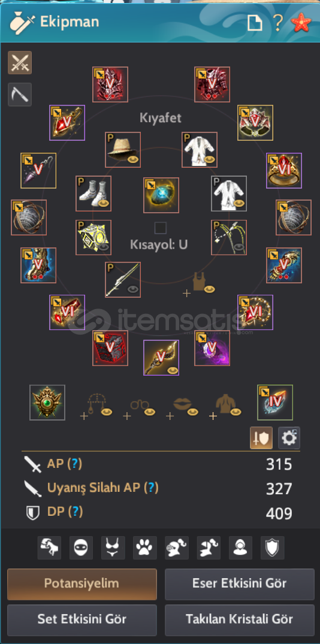The image size is (320, 644).
Task: Click the red starfish icon in the title bar
Action: coord(302,23)
